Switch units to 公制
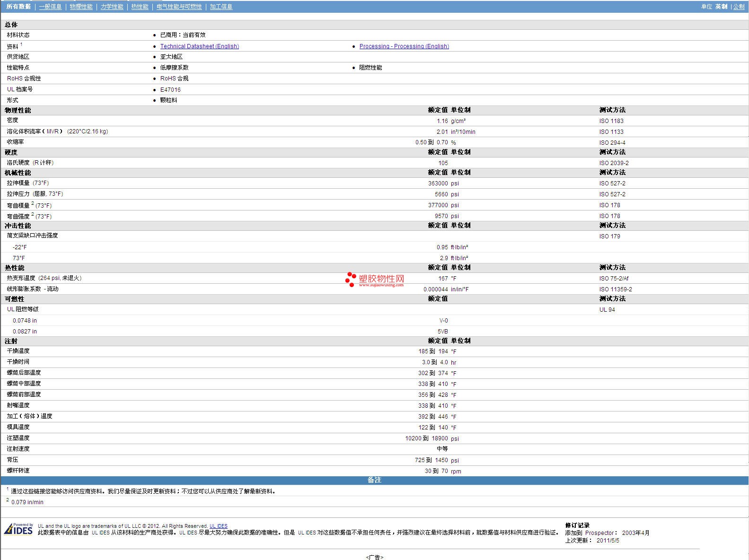749x560 pixels. pyautogui.click(x=739, y=7)
